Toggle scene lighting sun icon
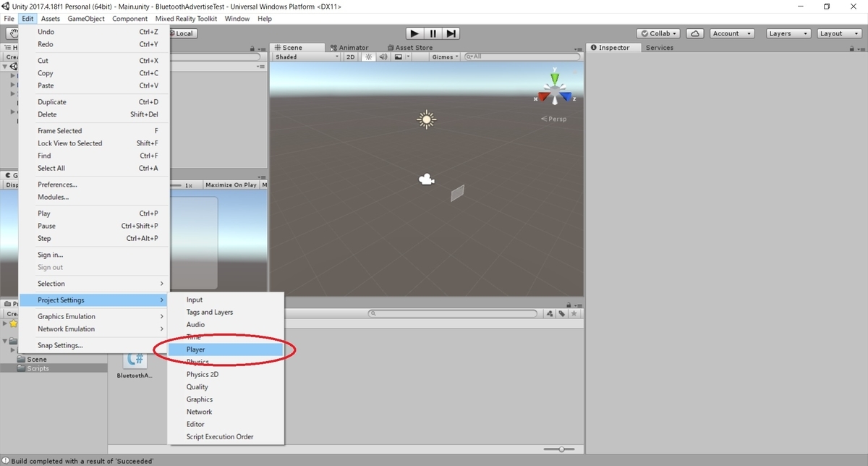 click(369, 56)
